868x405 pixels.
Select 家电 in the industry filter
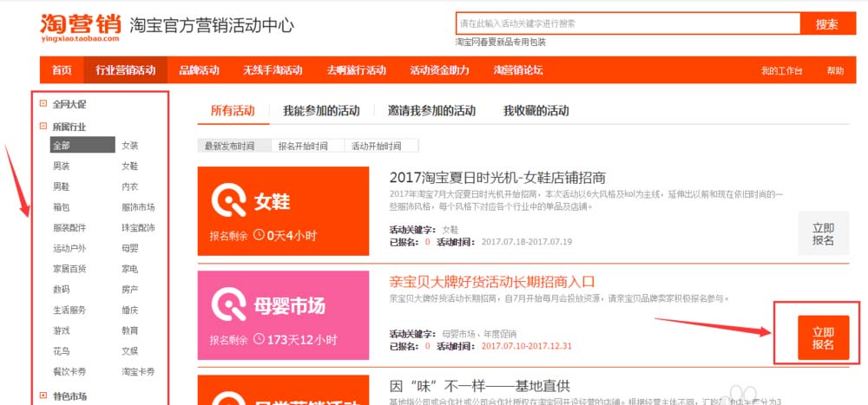pos(130,269)
